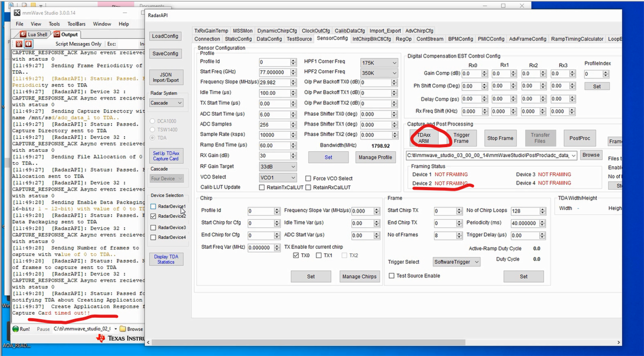The height and width of the screenshot is (356, 644).
Task: Click the LoadConfig button
Action: [165, 36]
